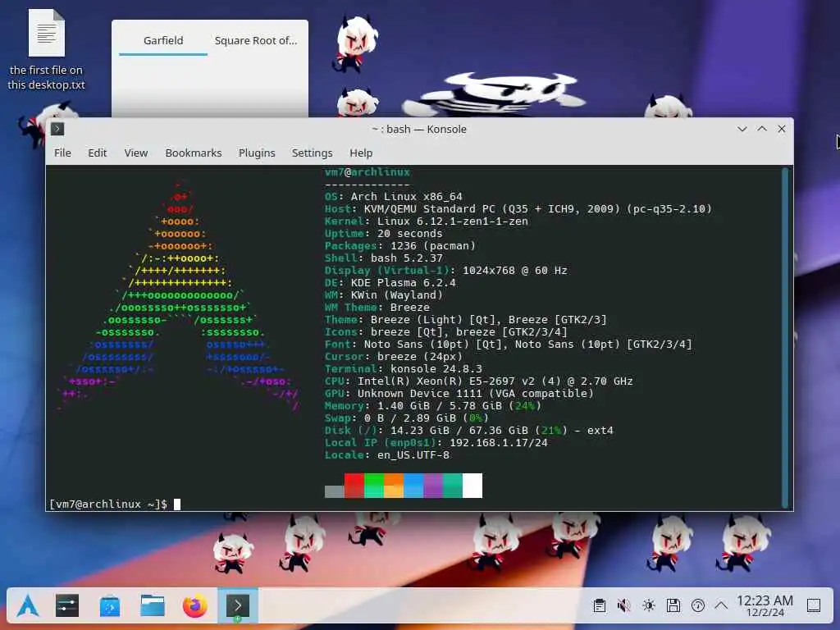Select 'the first file on this desktop.txt' icon
Screen dimensions: 840x630
pyautogui.click(x=46, y=49)
